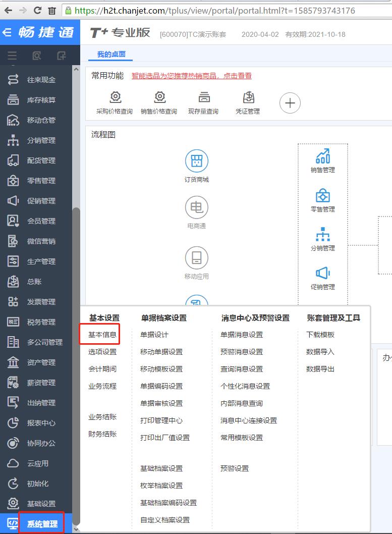The image size is (392, 534).
Task: Open 预警消息设置 menu entry
Action: [x=242, y=352]
